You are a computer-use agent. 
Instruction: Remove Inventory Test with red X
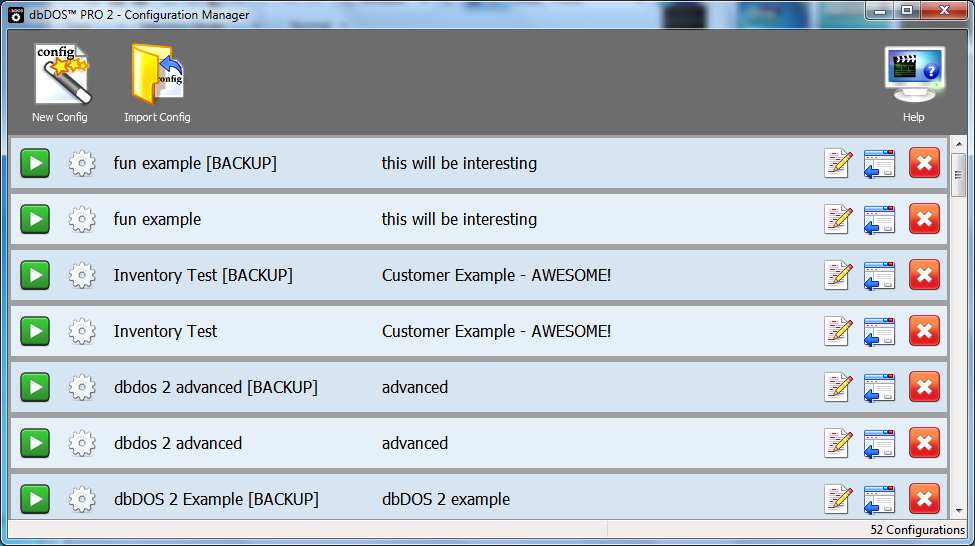click(x=924, y=331)
